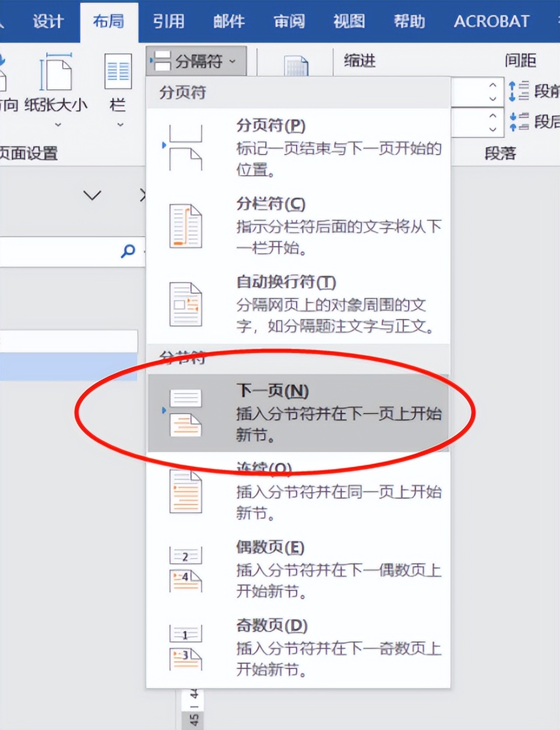Image resolution: width=560 pixels, height=730 pixels.
Task: Increase the upper indent spinner value
Action: tap(492, 85)
